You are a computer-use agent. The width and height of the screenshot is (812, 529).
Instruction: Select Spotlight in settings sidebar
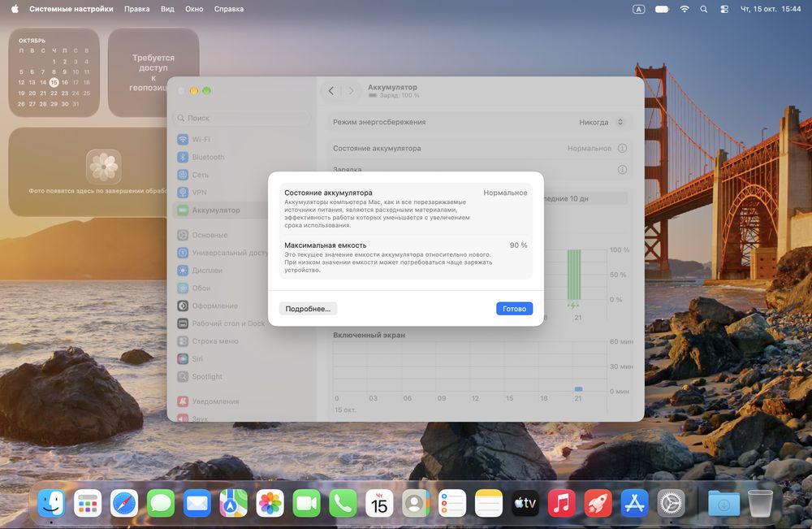(x=242, y=376)
